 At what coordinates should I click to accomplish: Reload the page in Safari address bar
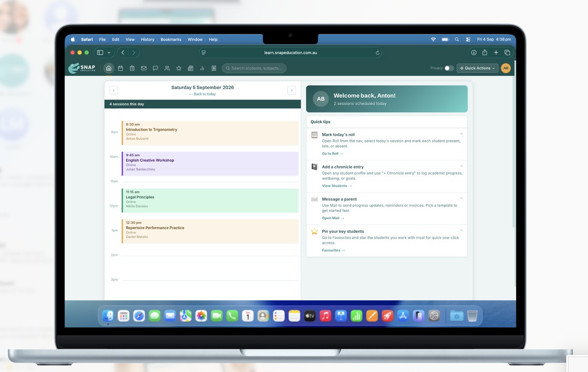point(377,53)
